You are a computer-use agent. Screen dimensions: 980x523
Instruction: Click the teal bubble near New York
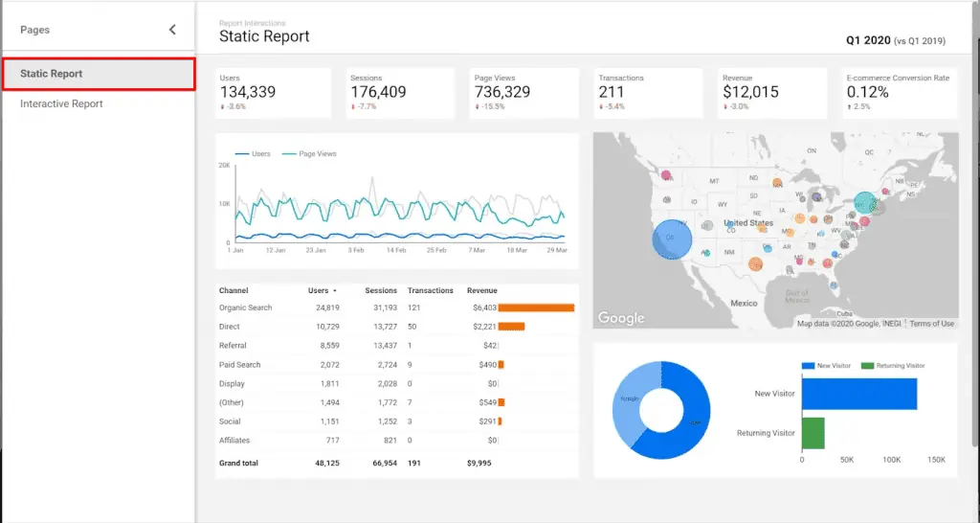tap(865, 203)
